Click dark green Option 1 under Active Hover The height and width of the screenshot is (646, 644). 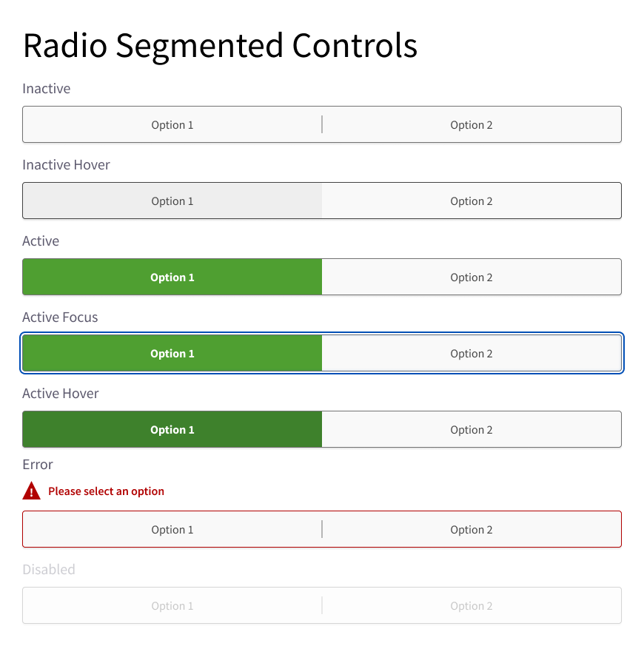tap(172, 429)
